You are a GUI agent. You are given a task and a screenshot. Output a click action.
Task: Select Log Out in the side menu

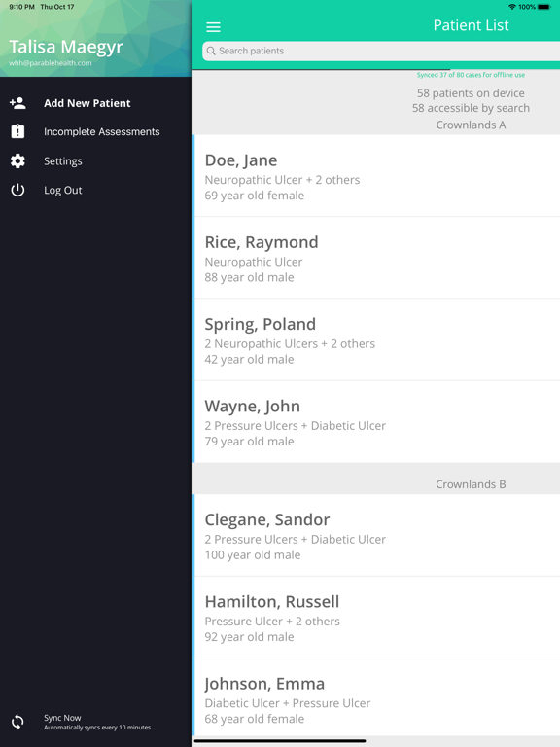pos(63,190)
